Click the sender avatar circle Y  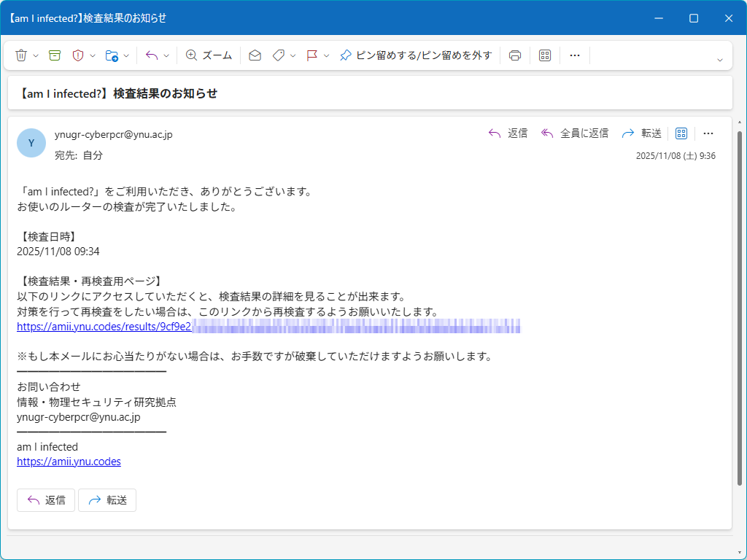[x=31, y=143]
